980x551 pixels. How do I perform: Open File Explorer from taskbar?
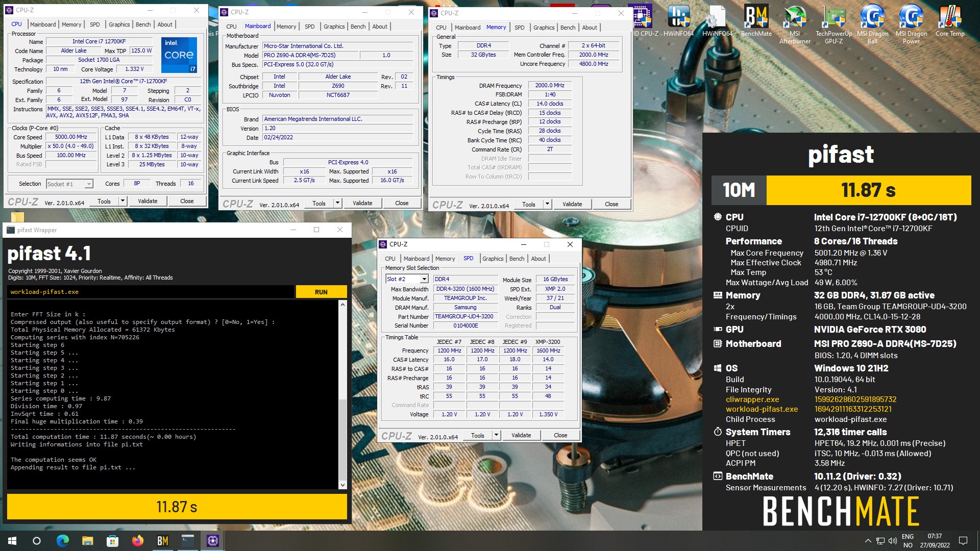pyautogui.click(x=87, y=541)
